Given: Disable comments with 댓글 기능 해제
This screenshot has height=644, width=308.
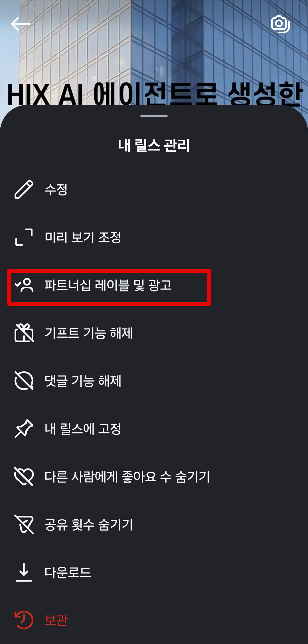Looking at the screenshot, I should pyautogui.click(x=154, y=381).
